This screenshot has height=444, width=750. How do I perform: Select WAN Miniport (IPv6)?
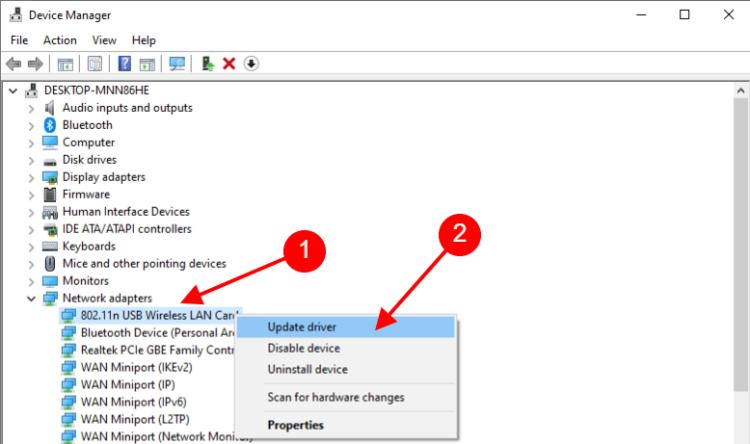(x=133, y=401)
